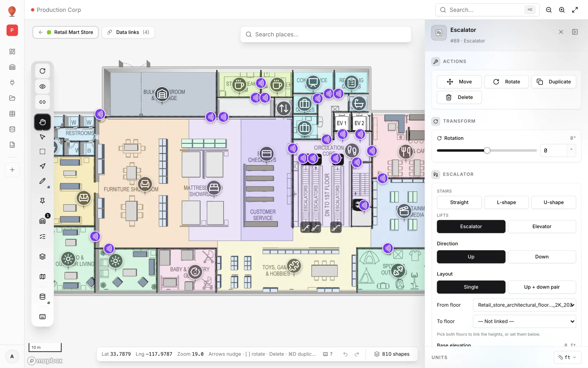The height and width of the screenshot is (368, 588).
Task: Collapse the side panel icon
Action: [575, 32]
